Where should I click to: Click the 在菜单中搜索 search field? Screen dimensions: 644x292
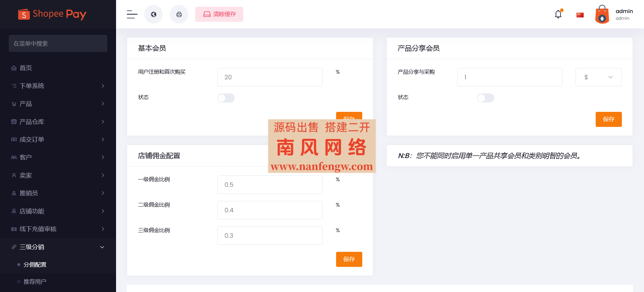pos(58,44)
